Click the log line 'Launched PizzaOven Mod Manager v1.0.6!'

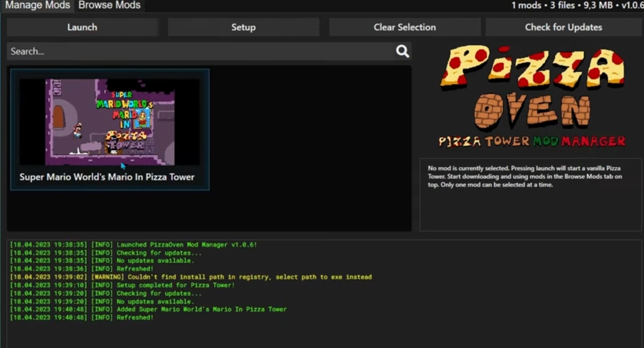point(133,245)
